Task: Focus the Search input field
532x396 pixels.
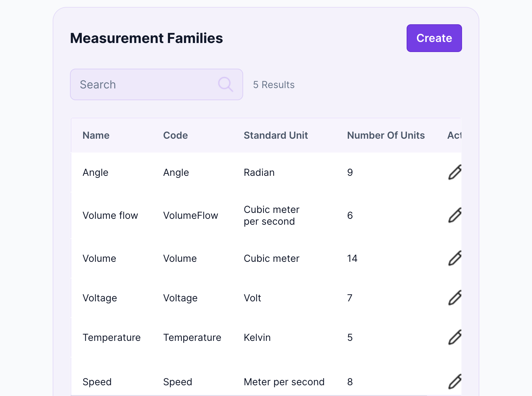Action: click(157, 85)
